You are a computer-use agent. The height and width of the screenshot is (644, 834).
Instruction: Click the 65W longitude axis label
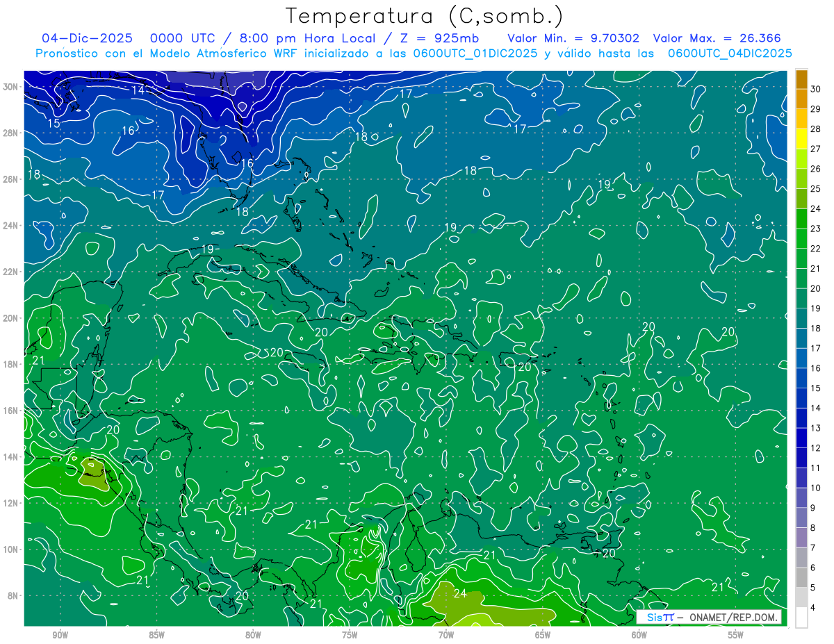click(x=543, y=635)
